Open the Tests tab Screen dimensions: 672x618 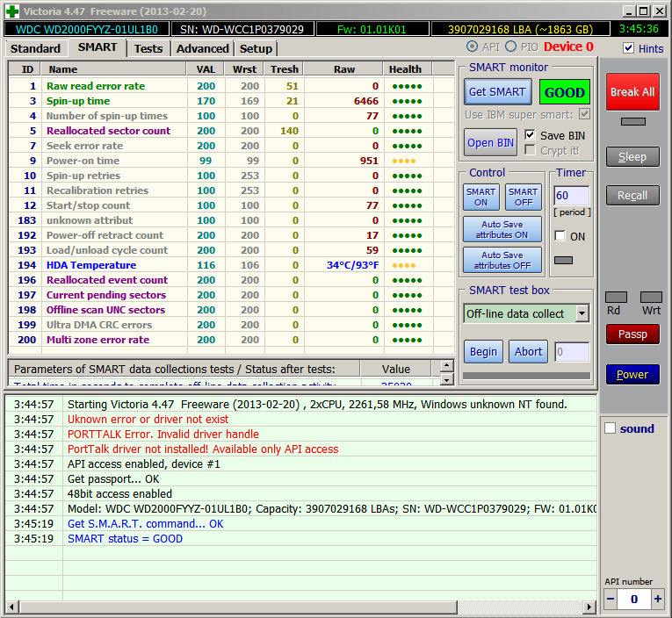(x=148, y=48)
